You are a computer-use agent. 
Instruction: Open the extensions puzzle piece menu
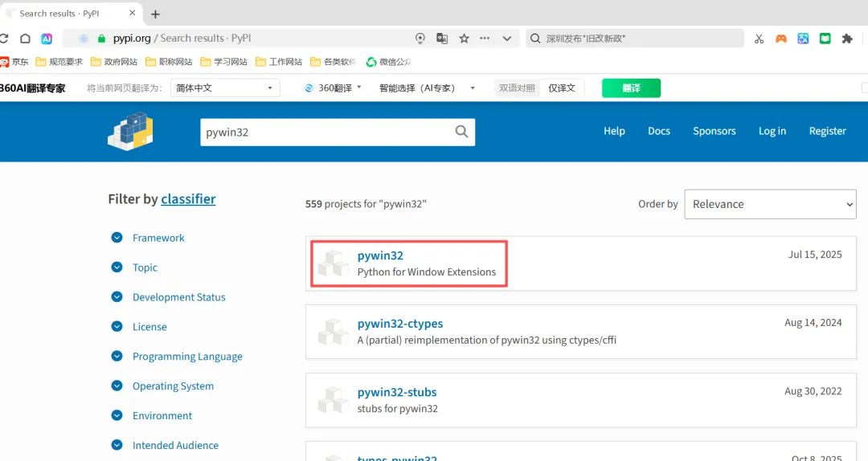click(847, 39)
